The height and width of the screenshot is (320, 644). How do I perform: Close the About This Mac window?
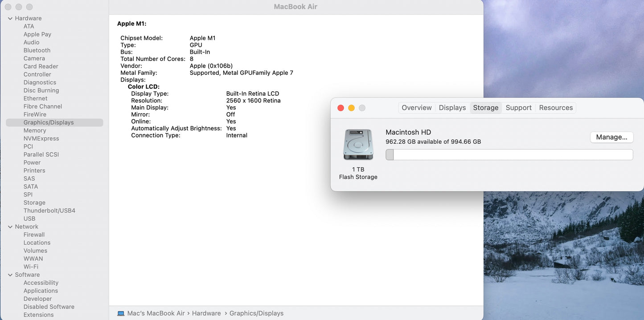(340, 108)
